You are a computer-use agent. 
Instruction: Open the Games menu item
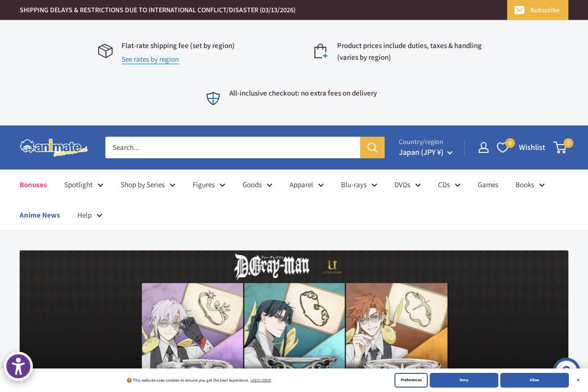tap(488, 185)
